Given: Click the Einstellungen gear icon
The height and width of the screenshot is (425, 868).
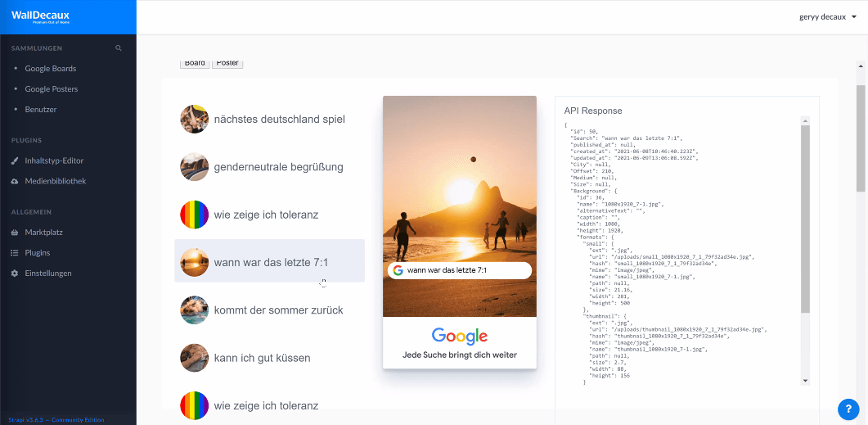Looking at the screenshot, I should point(15,274).
